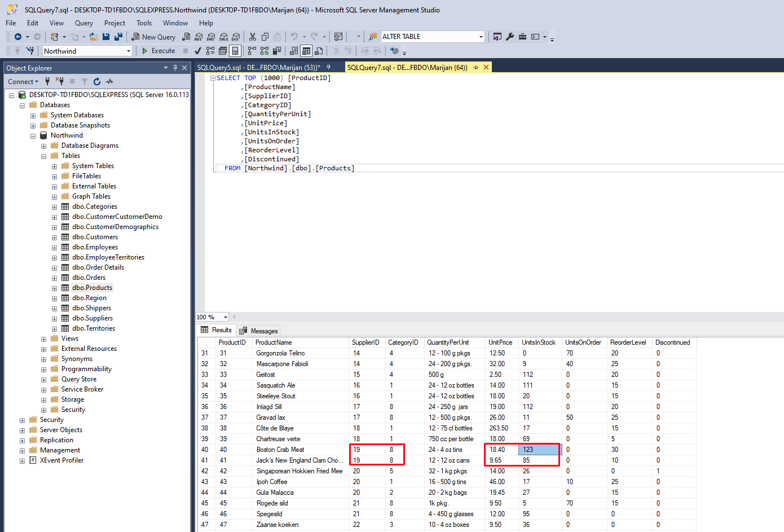The image size is (784, 532).
Task: Toggle Include Client Statistics
Action: (x=277, y=51)
